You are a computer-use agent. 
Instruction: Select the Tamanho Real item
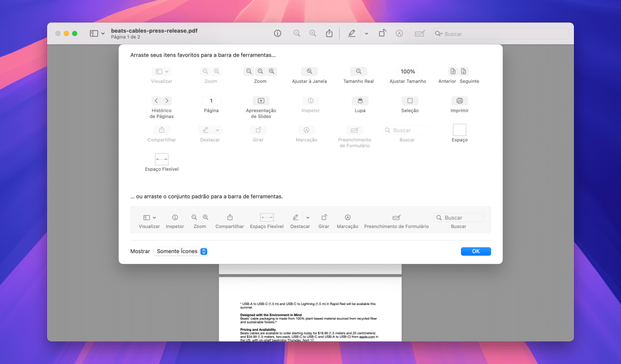click(359, 71)
